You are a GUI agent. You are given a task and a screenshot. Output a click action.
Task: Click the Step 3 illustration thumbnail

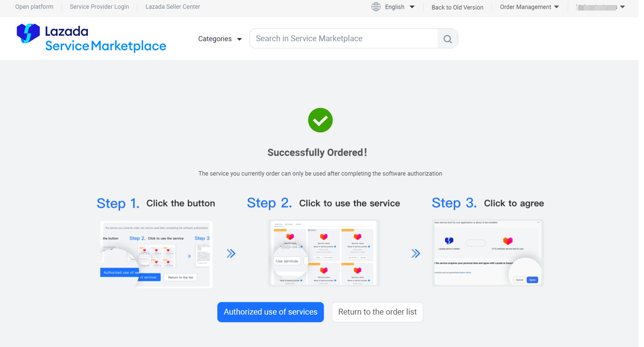[488, 253]
